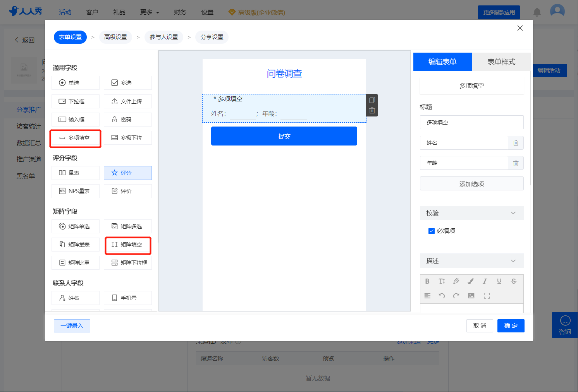Add a 文件上传 file upload field
The width and height of the screenshot is (578, 392).
[x=128, y=101]
